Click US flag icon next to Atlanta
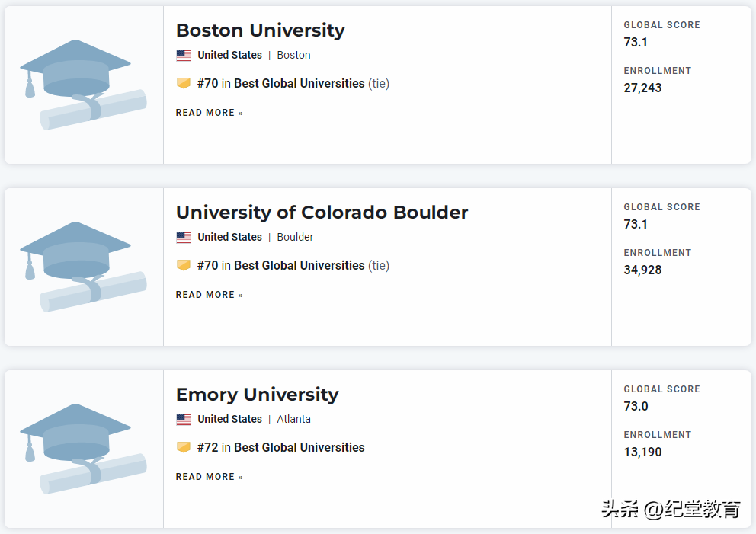 coord(184,420)
